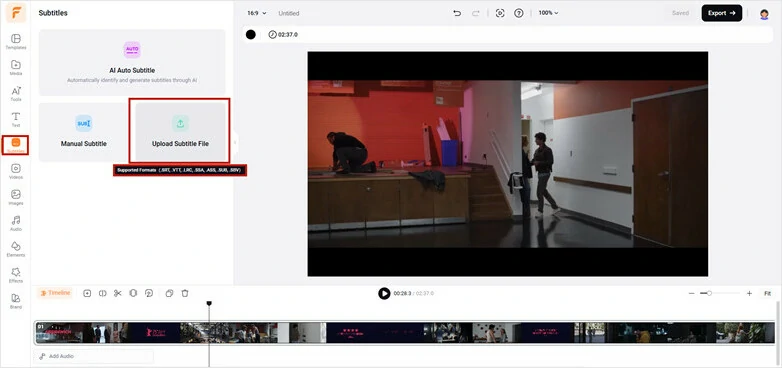Zoom in the timeline with plus
782x368 pixels.
click(x=749, y=293)
